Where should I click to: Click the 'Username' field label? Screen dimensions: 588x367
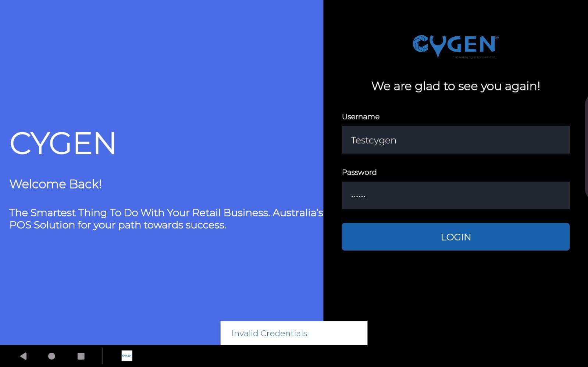pyautogui.click(x=361, y=117)
